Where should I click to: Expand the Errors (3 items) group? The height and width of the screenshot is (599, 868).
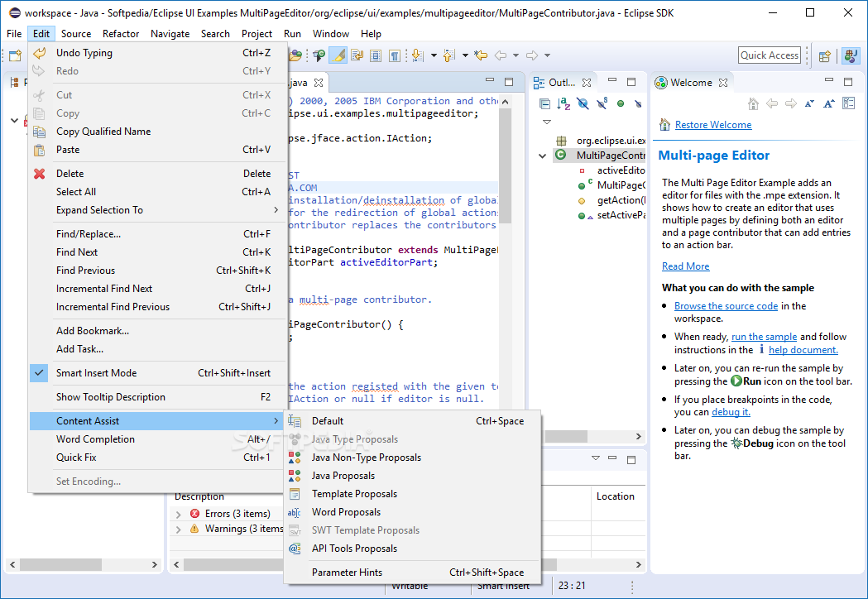(x=178, y=515)
